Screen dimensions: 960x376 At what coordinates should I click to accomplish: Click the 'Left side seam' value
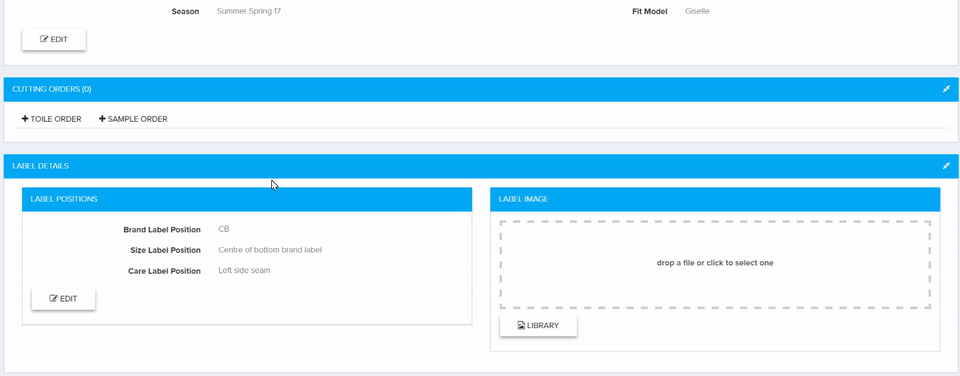(x=244, y=270)
